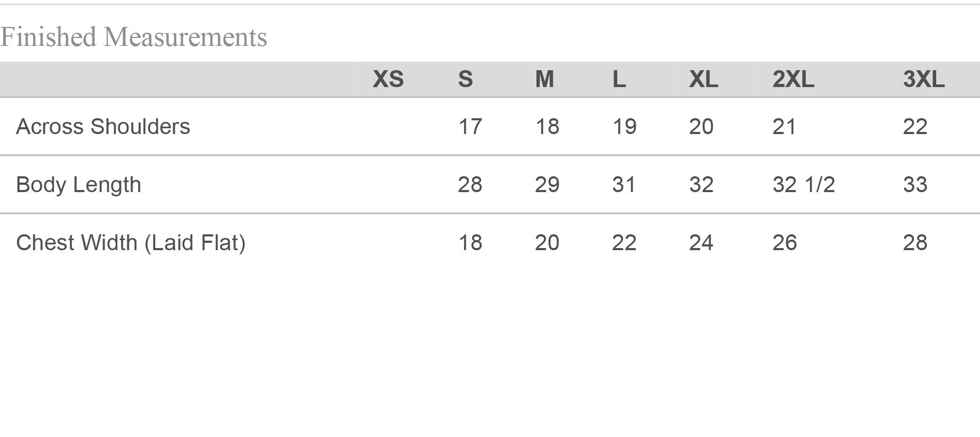Select Across Shoulders value for size S
The width and height of the screenshot is (980, 437).
click(x=470, y=127)
